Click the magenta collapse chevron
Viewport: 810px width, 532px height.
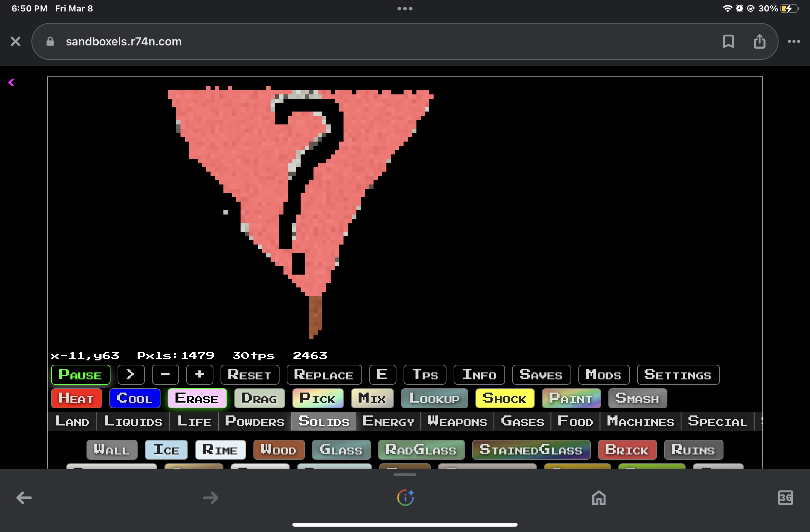(11, 83)
